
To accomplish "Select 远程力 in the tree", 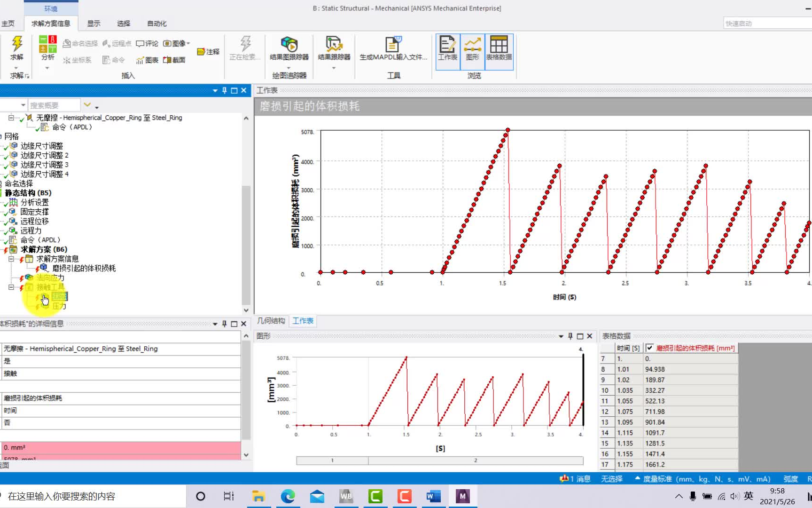I will coord(31,230).
